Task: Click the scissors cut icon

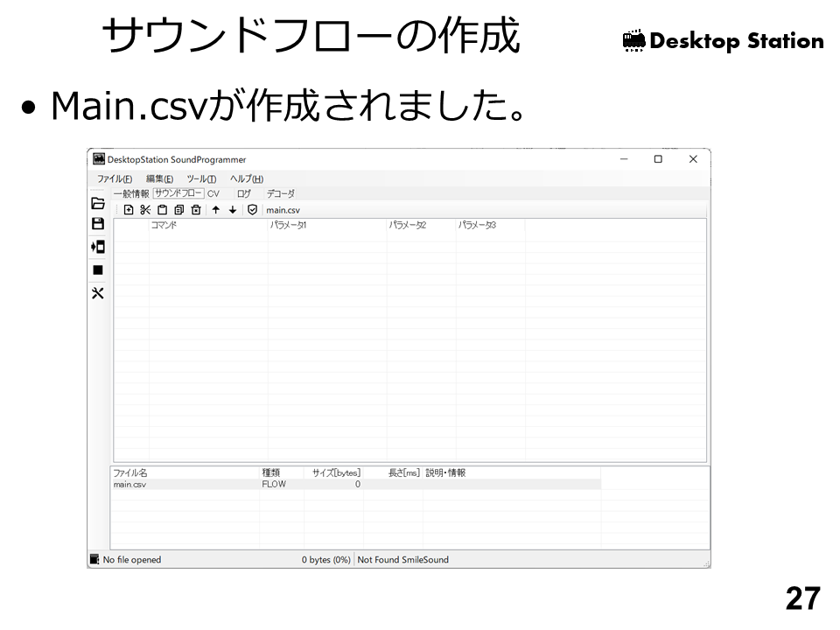Action: pos(145,210)
